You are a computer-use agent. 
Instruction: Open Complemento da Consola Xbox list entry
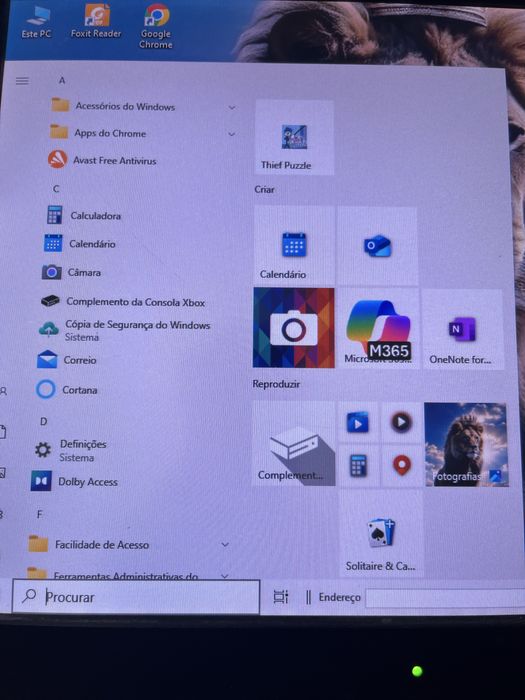(x=123, y=302)
